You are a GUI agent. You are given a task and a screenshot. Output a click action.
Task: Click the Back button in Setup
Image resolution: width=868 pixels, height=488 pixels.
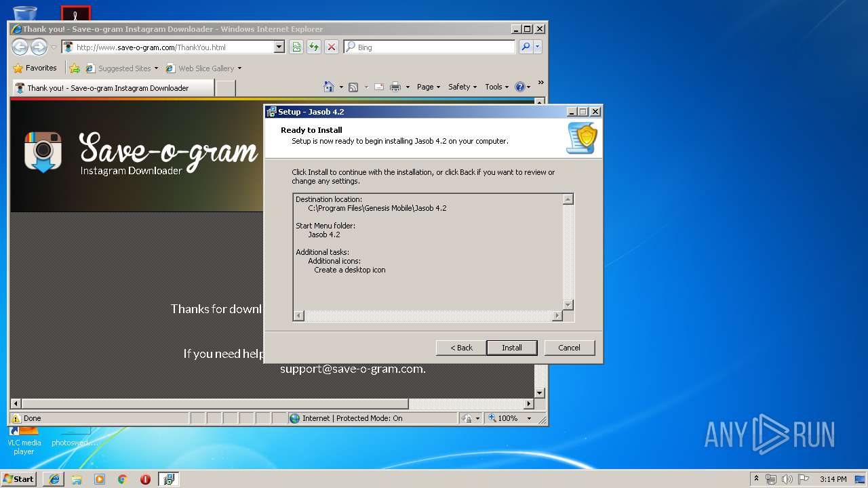[461, 348]
